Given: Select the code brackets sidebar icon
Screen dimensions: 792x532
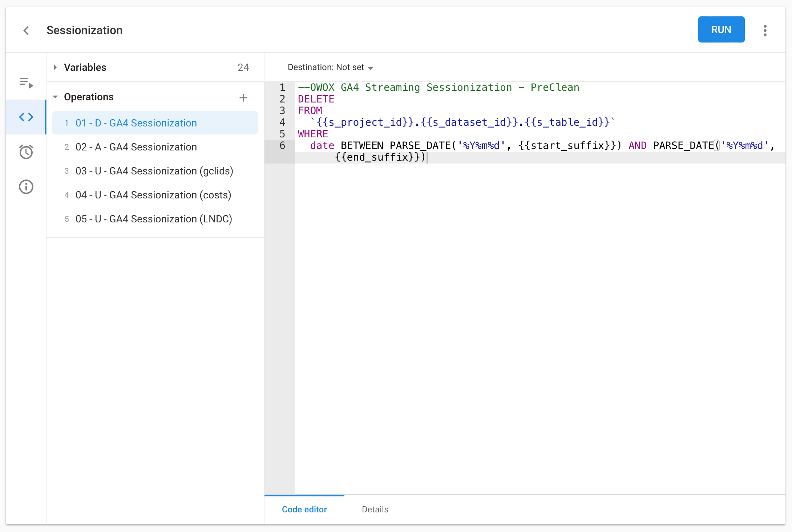Looking at the screenshot, I should pyautogui.click(x=26, y=117).
